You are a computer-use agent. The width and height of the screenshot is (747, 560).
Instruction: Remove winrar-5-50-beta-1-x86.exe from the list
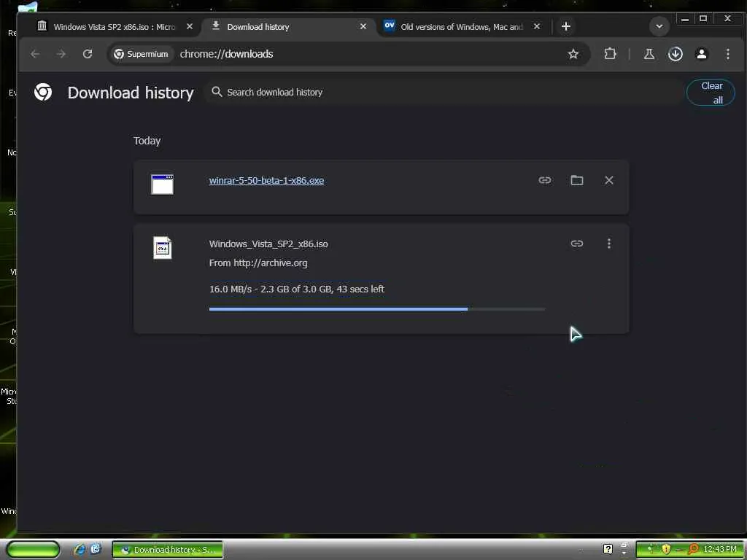609,180
